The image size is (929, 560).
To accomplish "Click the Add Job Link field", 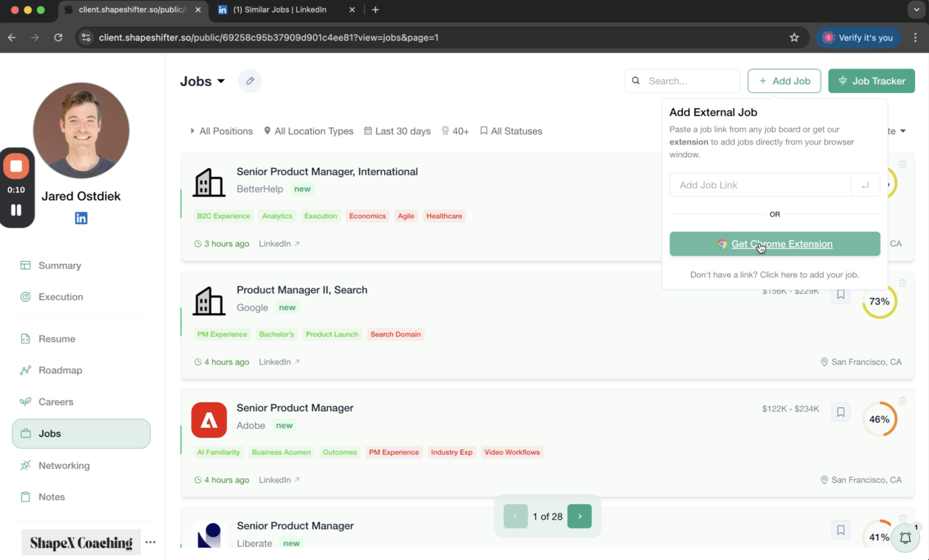I will pos(760,185).
